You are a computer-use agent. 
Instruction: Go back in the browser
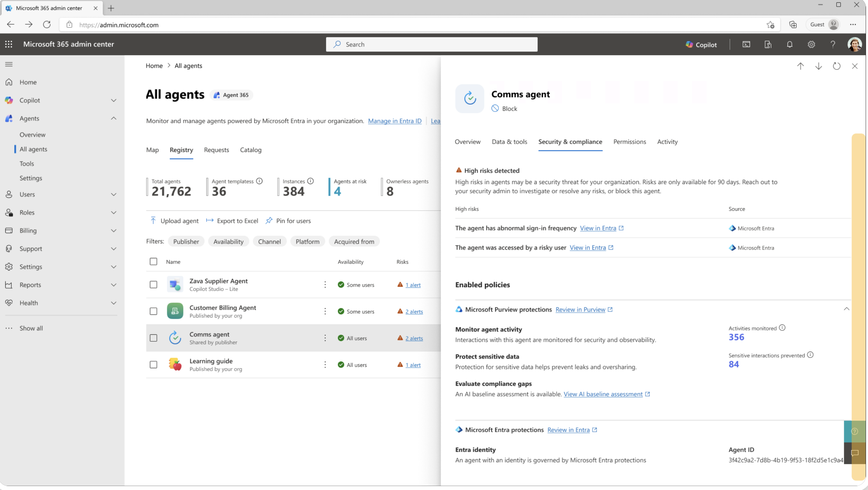pyautogui.click(x=11, y=24)
